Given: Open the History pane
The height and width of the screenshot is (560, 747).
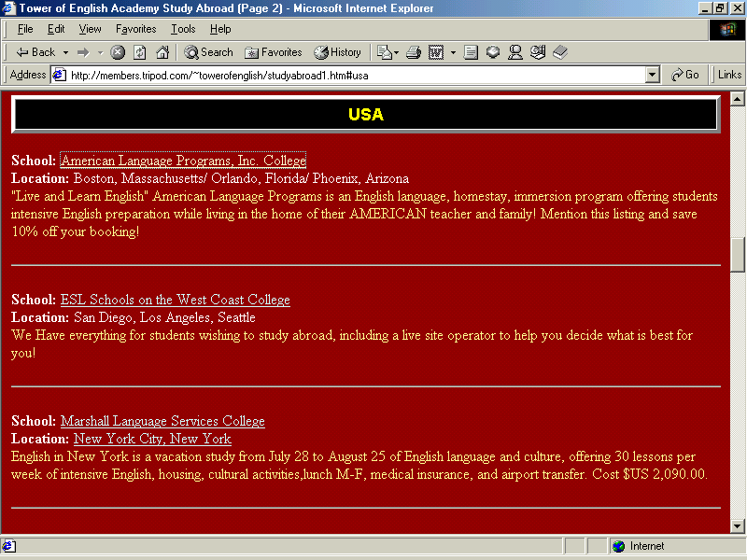Looking at the screenshot, I should click(x=337, y=52).
